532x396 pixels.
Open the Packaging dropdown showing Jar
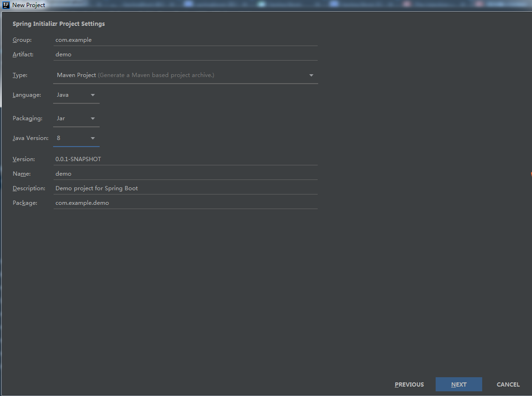click(x=76, y=118)
